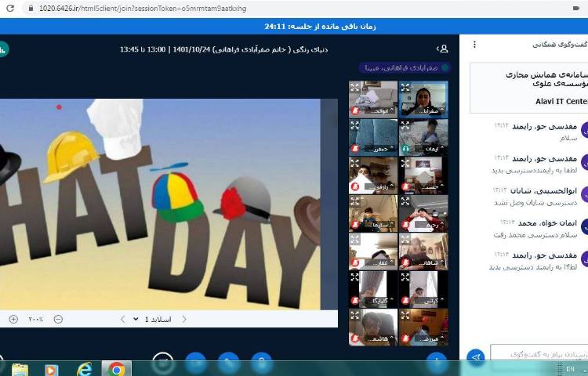Click the Alavi IT Center welcome message
This screenshot has height=376, width=588.
click(x=529, y=88)
